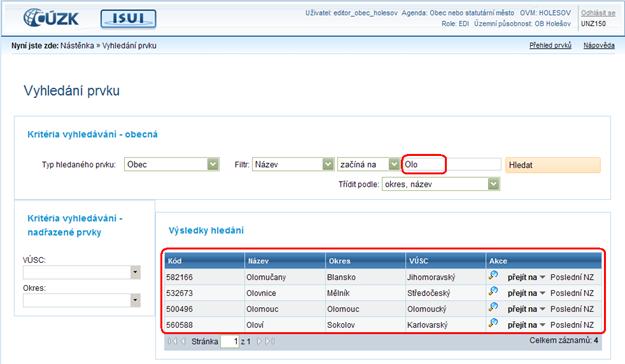Sort by Název column header
The width and height of the screenshot is (625, 364).
tap(285, 261)
